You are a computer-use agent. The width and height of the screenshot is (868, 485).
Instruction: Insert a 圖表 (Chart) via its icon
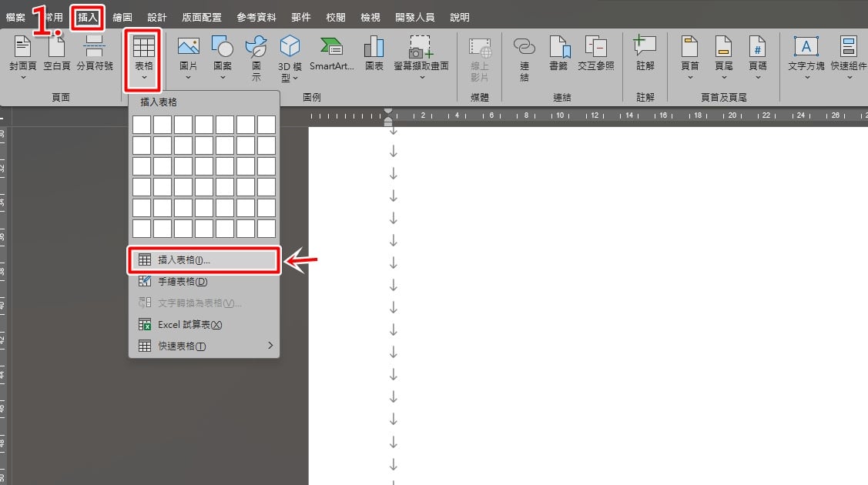click(374, 46)
